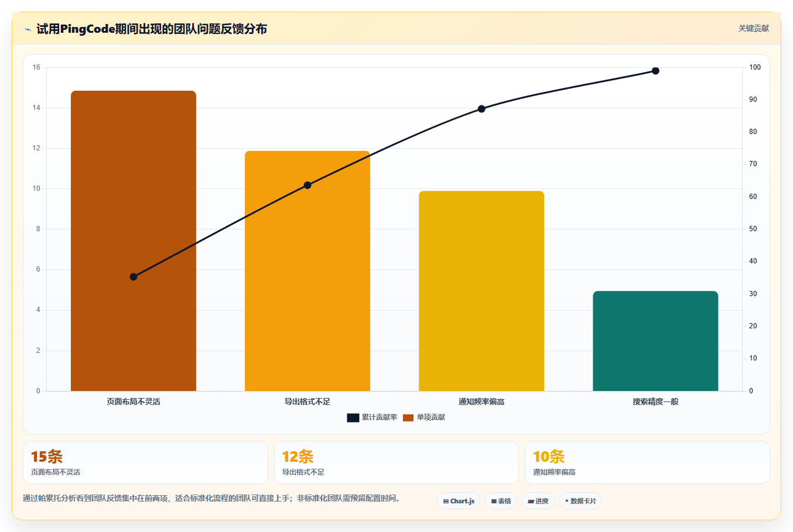Click the 关键贡献 label in header
This screenshot has width=793, height=532.
tap(753, 28)
